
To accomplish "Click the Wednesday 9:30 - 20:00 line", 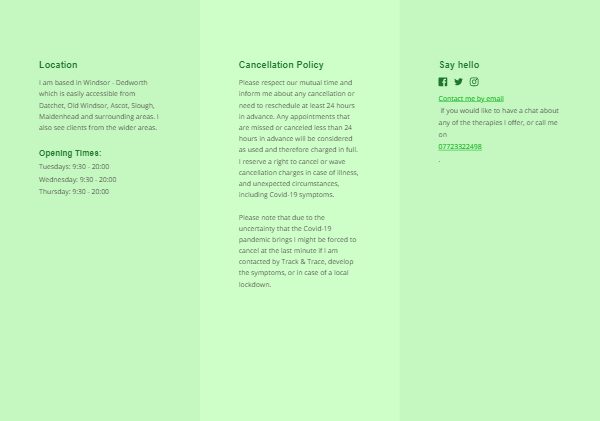I will [x=78, y=179].
